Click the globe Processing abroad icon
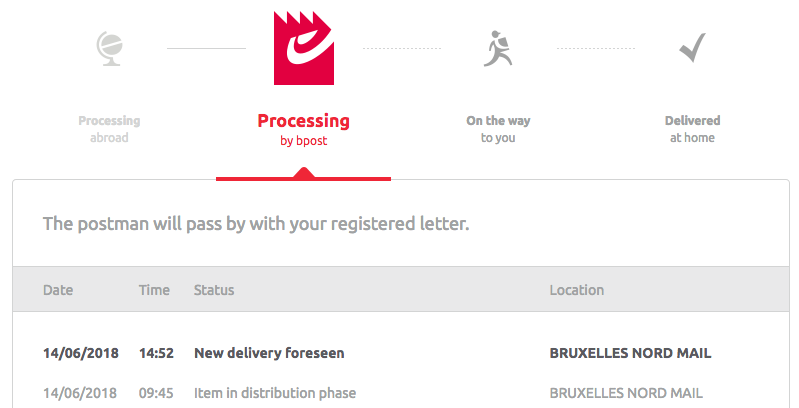This screenshot has height=408, width=799. [110, 48]
